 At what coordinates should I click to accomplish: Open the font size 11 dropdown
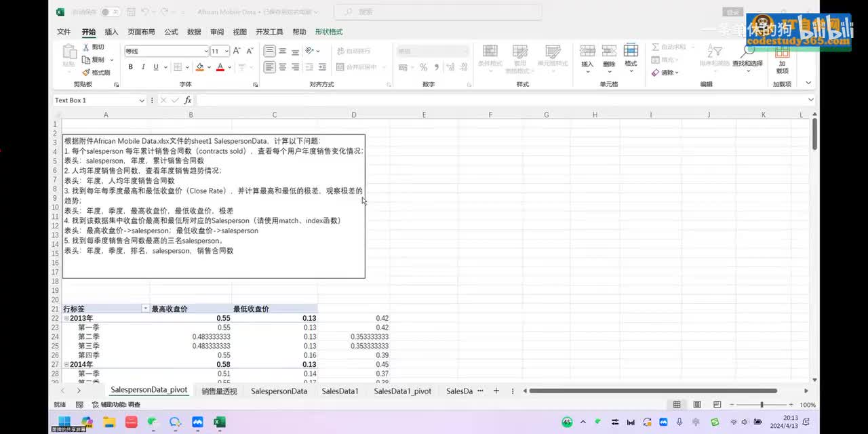(226, 51)
